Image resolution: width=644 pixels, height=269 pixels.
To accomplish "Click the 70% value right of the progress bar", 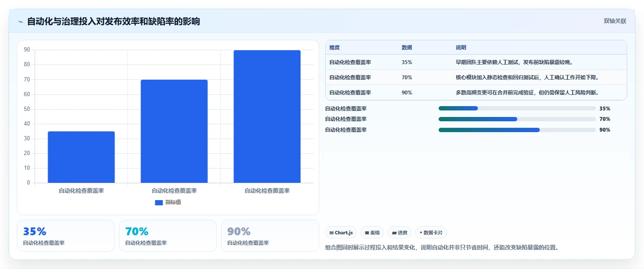I will click(605, 119).
